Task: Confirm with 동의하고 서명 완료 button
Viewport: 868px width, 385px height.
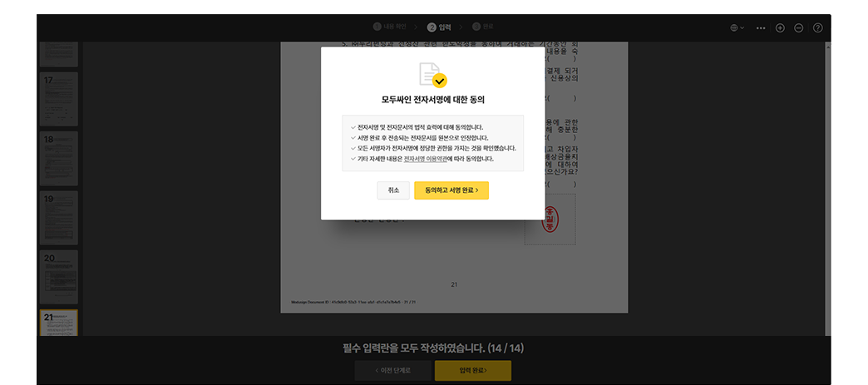Action: (451, 190)
